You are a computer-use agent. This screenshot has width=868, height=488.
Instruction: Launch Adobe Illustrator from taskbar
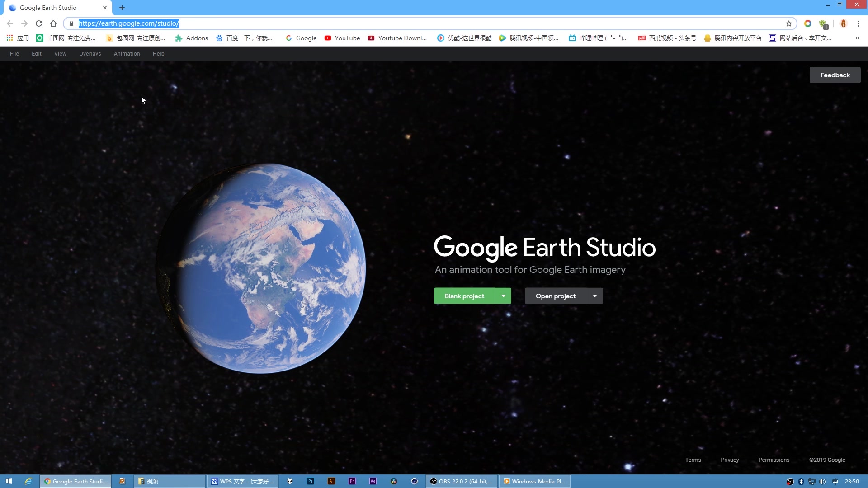tap(331, 481)
